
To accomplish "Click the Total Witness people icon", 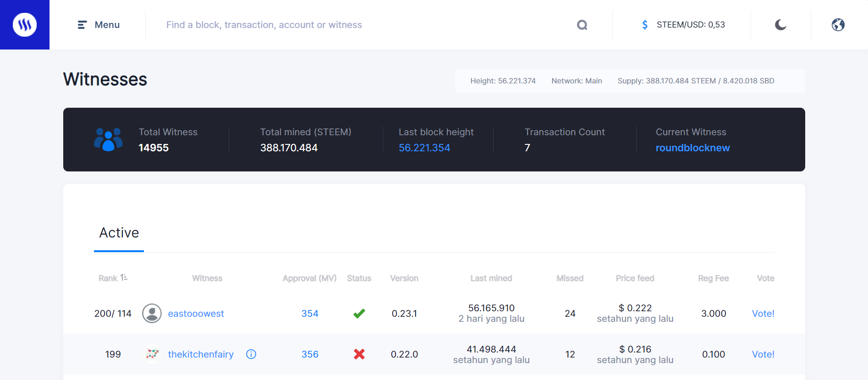I will (108, 139).
